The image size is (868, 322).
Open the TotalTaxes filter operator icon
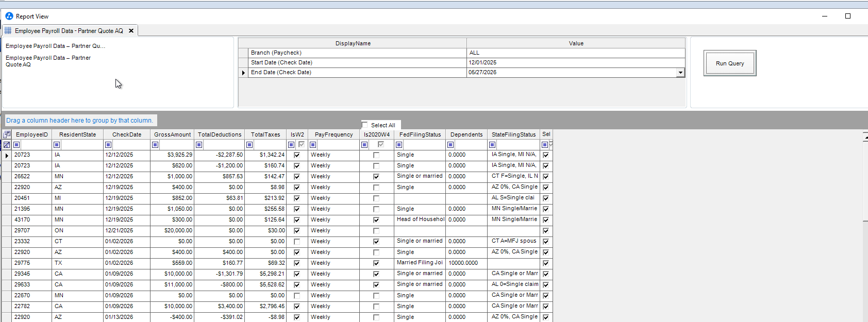coord(249,145)
